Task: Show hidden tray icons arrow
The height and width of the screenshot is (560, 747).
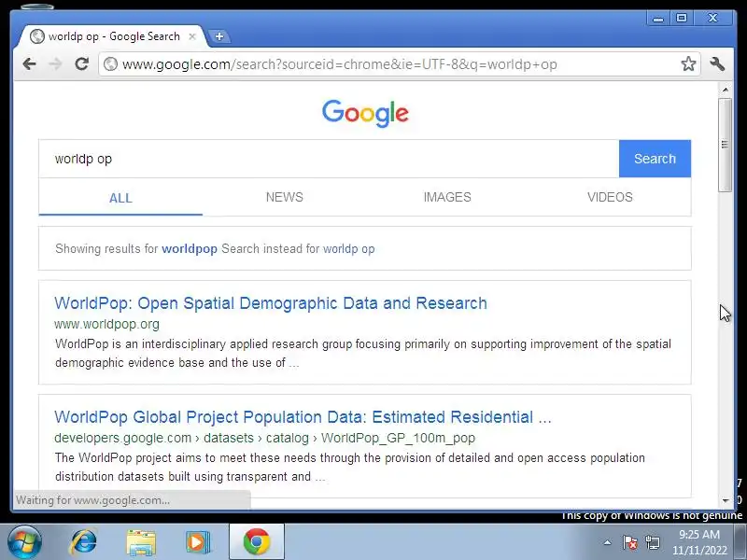Action: tap(608, 542)
